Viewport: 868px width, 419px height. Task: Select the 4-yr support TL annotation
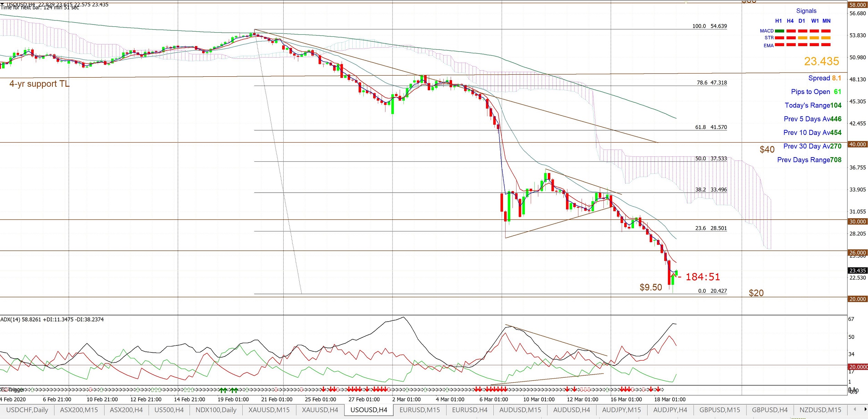click(39, 84)
